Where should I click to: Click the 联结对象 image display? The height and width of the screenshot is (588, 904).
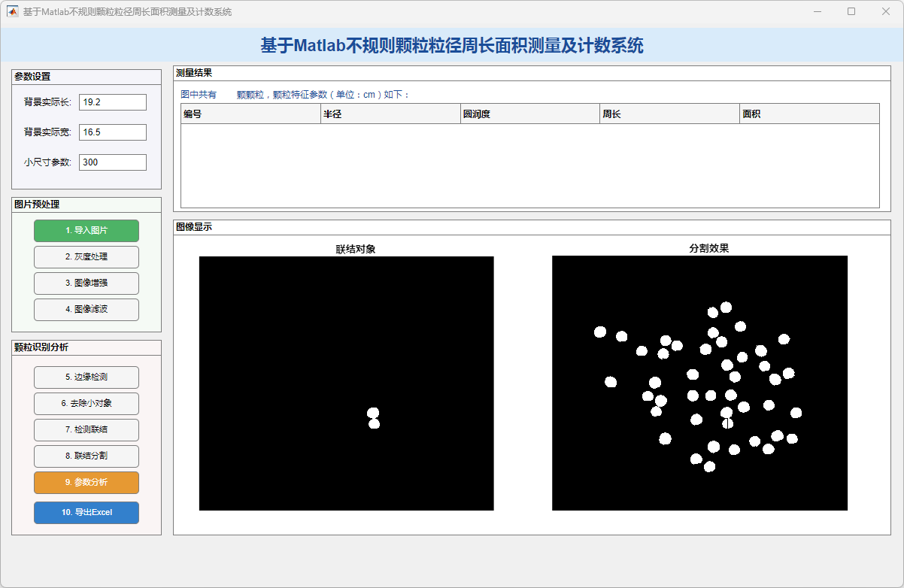[346, 383]
